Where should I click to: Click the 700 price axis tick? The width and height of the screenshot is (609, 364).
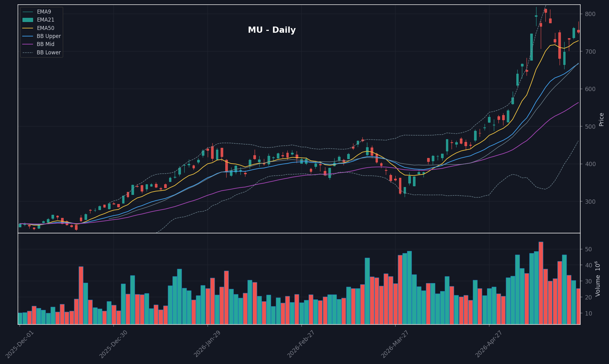pos(590,52)
